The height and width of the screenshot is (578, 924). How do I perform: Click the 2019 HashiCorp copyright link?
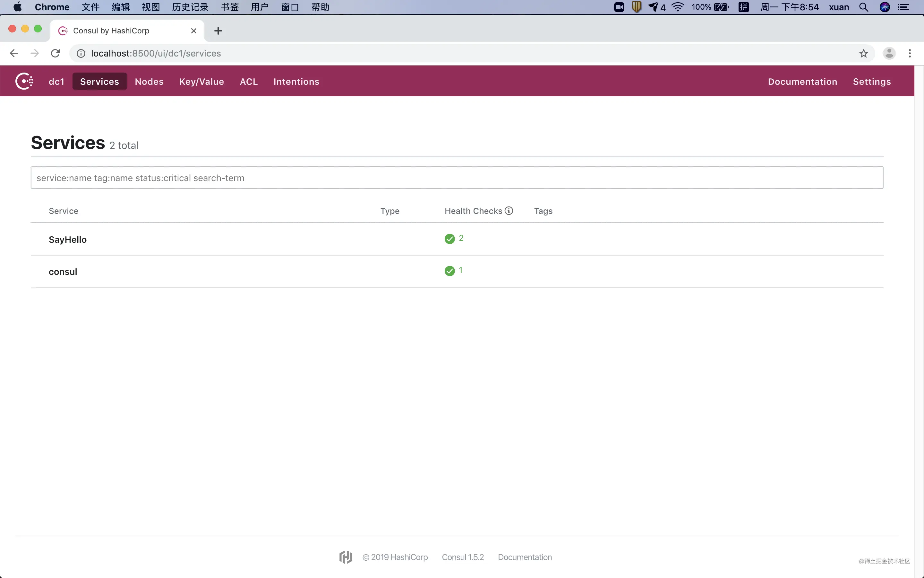click(395, 557)
